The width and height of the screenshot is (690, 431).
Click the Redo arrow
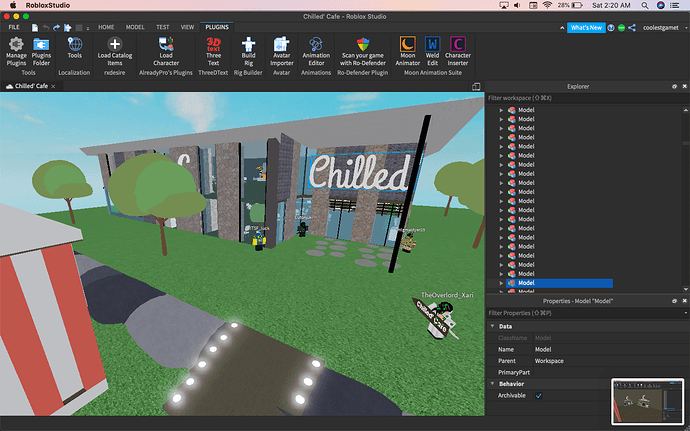[x=57, y=27]
